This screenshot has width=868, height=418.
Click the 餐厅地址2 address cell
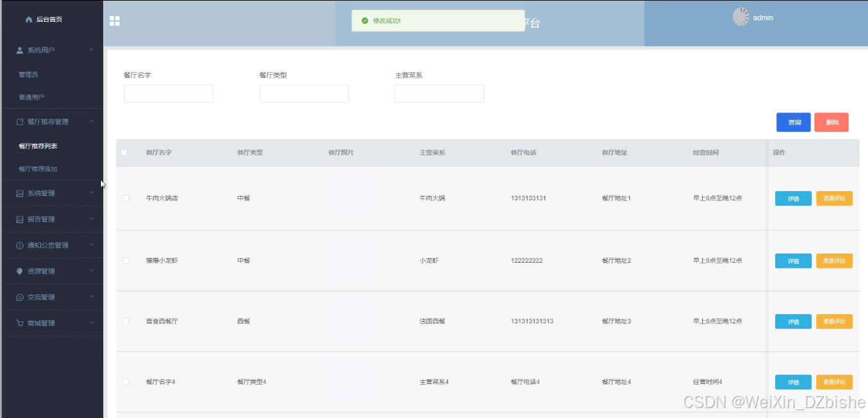point(616,261)
